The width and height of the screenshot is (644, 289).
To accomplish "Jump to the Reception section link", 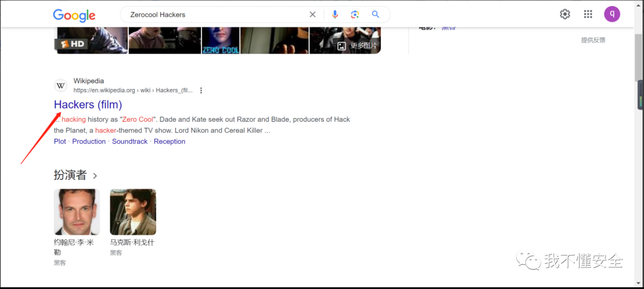I will (x=169, y=142).
